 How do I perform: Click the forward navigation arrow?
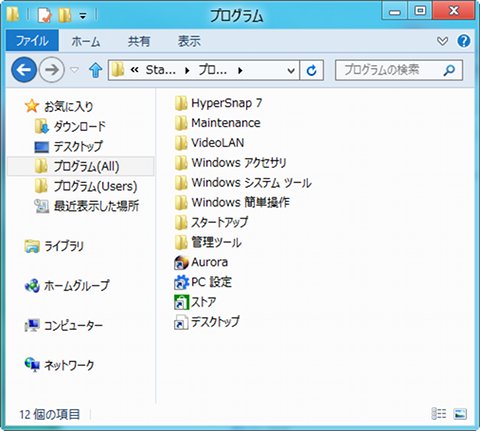point(51,70)
